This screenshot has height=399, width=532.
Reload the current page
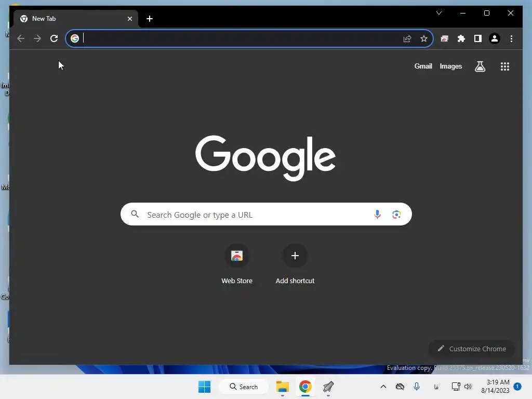(x=54, y=38)
